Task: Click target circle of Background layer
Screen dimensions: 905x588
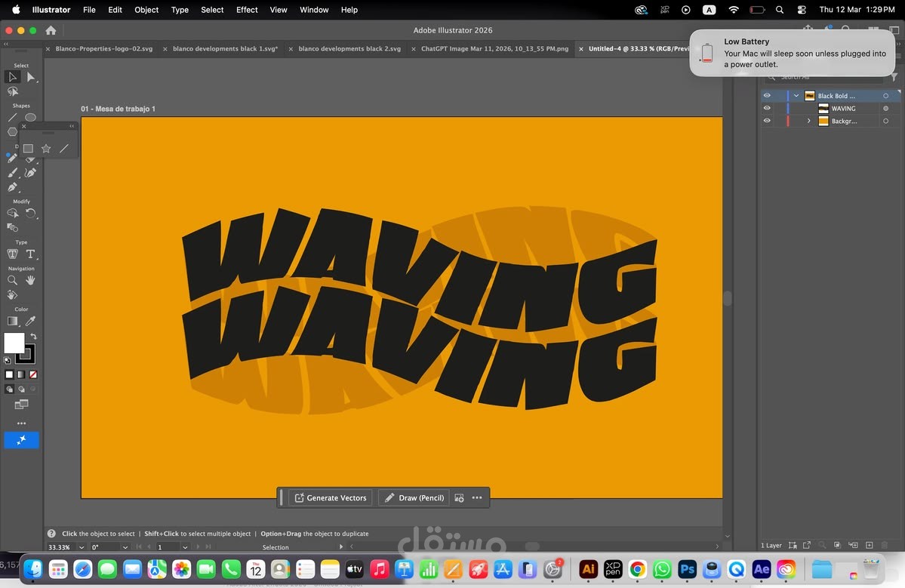Action: [x=886, y=122]
